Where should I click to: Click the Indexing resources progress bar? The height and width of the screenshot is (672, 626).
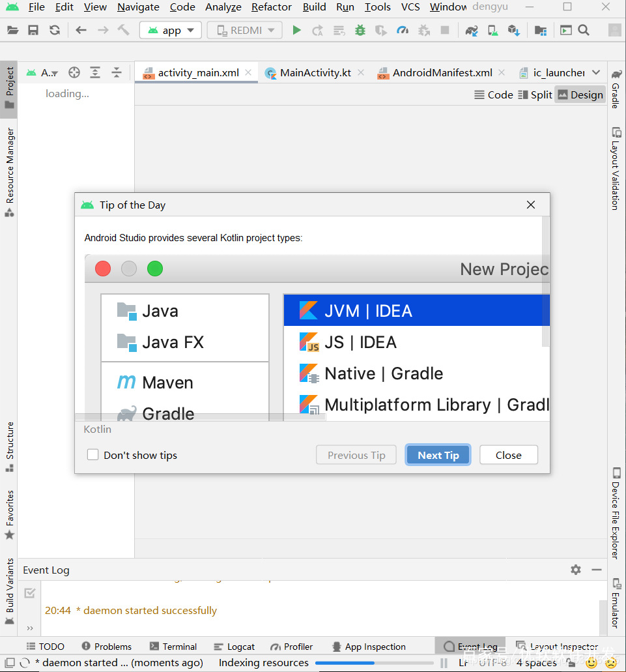375,663
